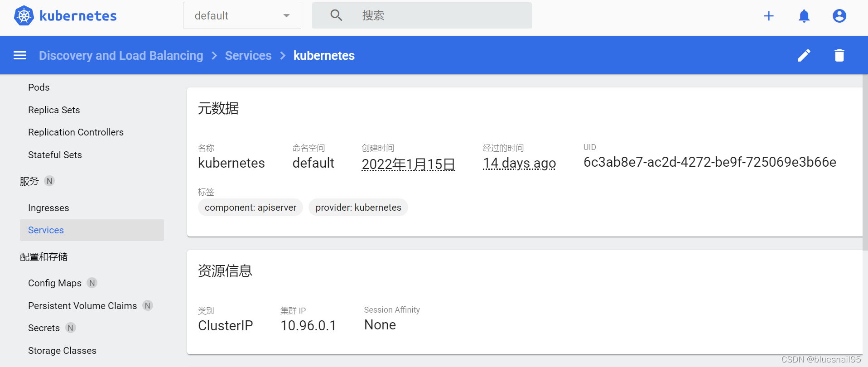Image resolution: width=868 pixels, height=367 pixels.
Task: Open Replica Sets in the sidebar
Action: point(54,110)
